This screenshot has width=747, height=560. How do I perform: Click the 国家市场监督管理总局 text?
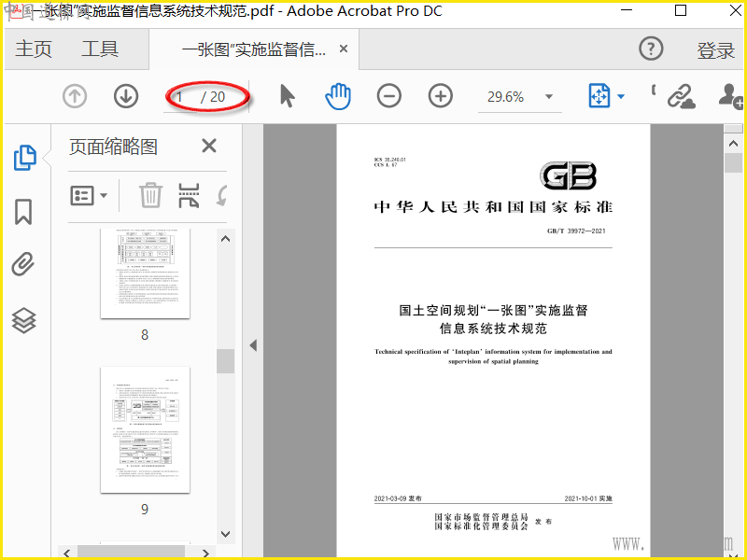pos(481,517)
